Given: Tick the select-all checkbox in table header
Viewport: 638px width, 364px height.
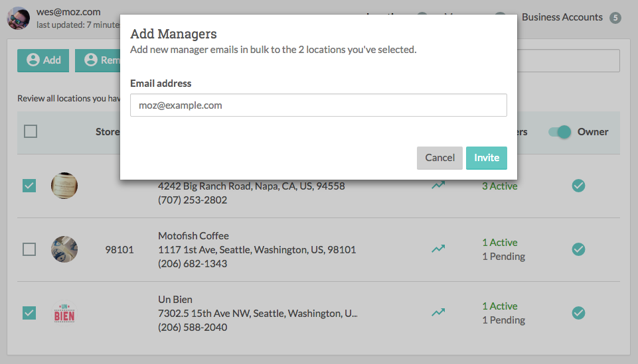Looking at the screenshot, I should coord(31,131).
